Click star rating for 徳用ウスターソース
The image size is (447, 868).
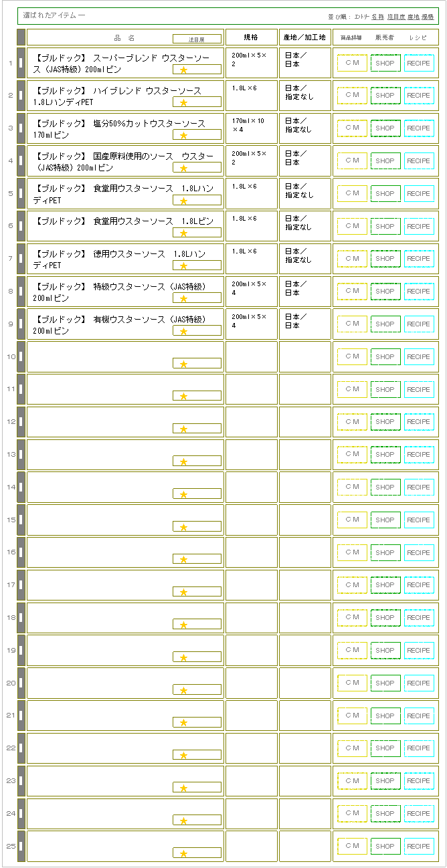pos(183,266)
